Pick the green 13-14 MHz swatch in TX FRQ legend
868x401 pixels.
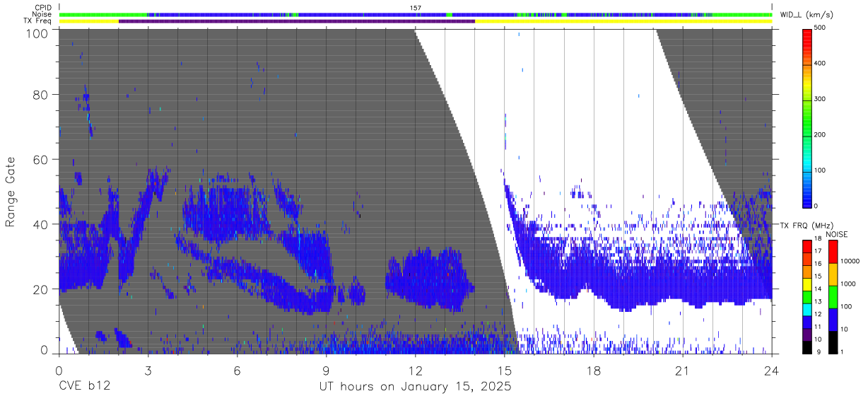pos(807,296)
